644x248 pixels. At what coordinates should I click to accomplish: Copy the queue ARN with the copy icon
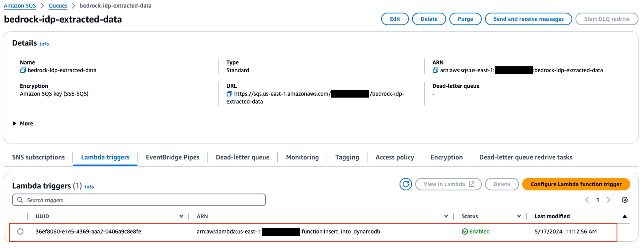click(x=435, y=70)
